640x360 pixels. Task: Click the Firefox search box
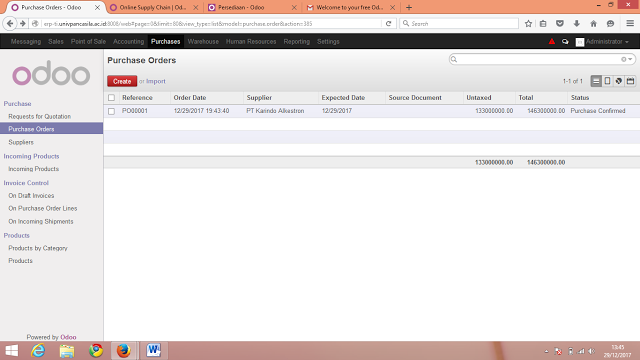point(459,24)
